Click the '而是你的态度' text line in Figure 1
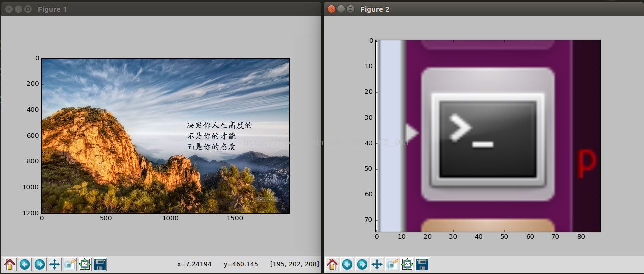 point(211,147)
